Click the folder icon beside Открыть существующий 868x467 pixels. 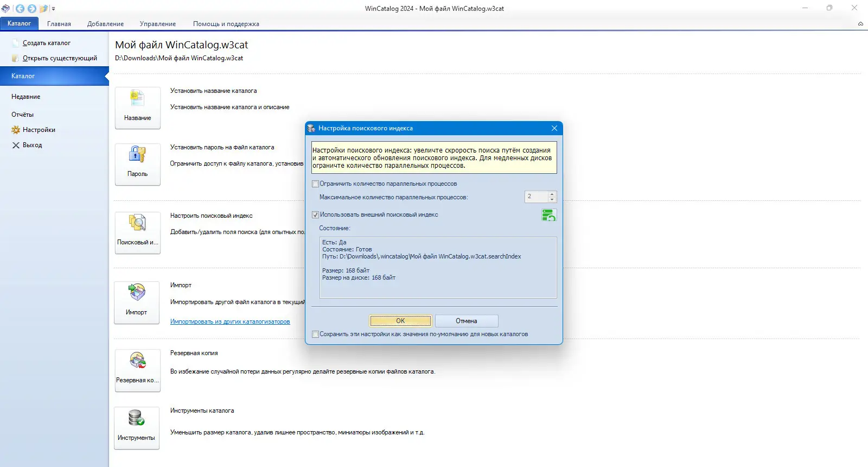(16, 58)
